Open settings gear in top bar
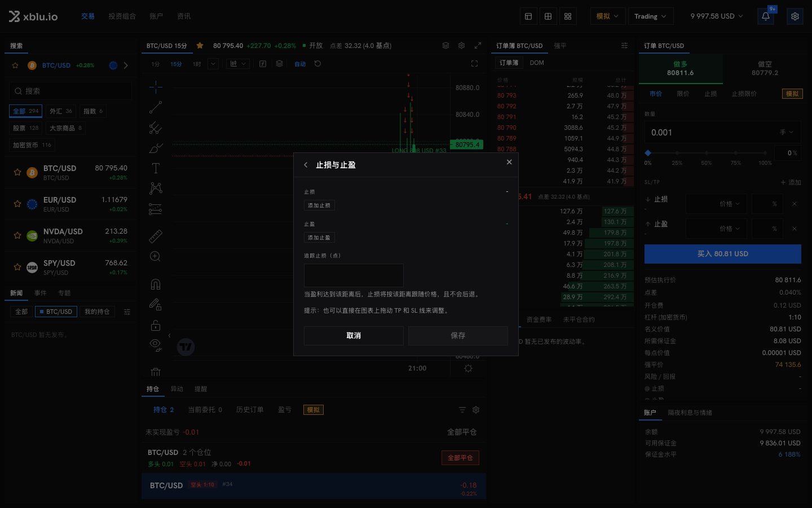The width and height of the screenshot is (812, 508). [795, 16]
